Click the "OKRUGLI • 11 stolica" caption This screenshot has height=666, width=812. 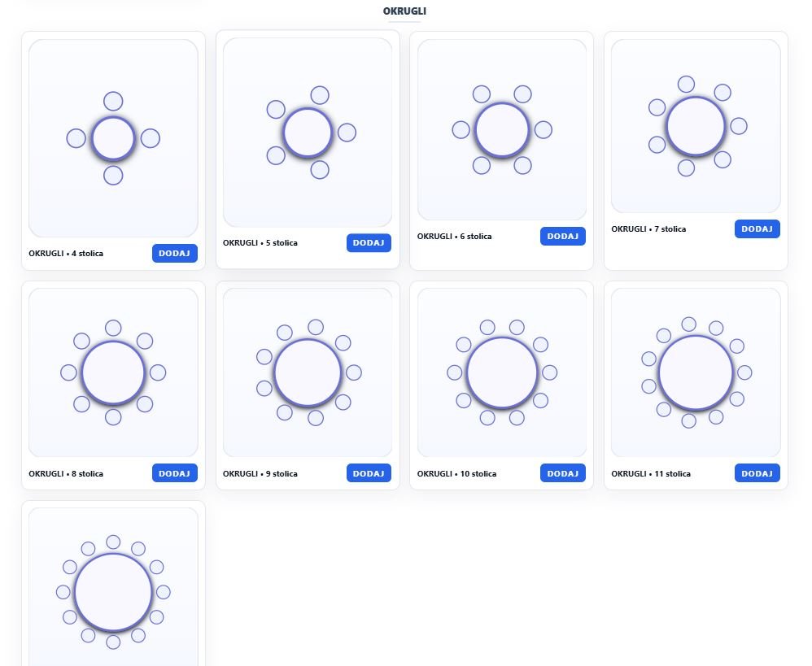[x=651, y=474]
